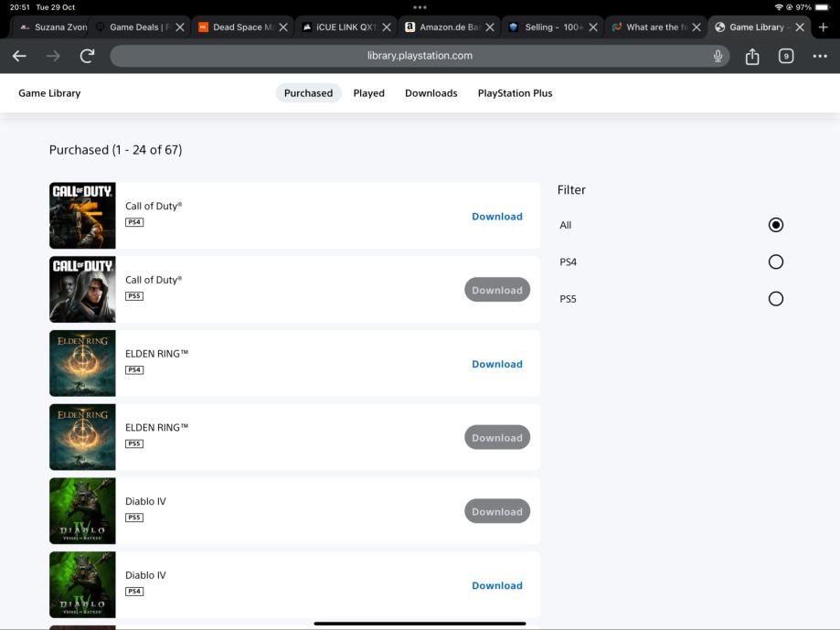Open ELDEN RING PS5 cover art

click(x=82, y=437)
